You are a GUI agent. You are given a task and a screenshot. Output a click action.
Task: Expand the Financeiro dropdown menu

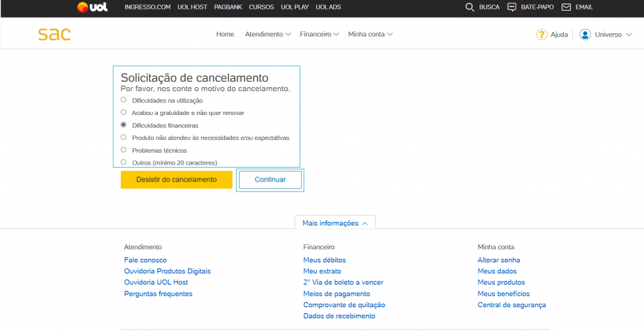[319, 35]
